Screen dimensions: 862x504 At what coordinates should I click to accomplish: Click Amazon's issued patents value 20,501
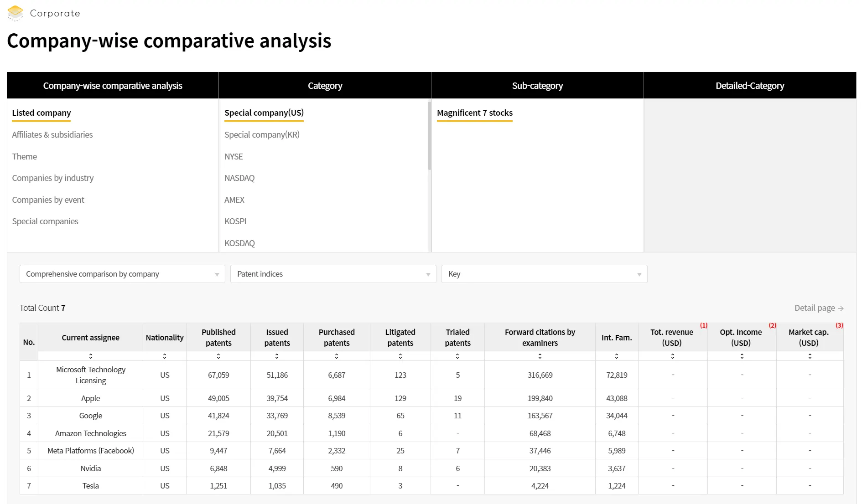pyautogui.click(x=277, y=433)
